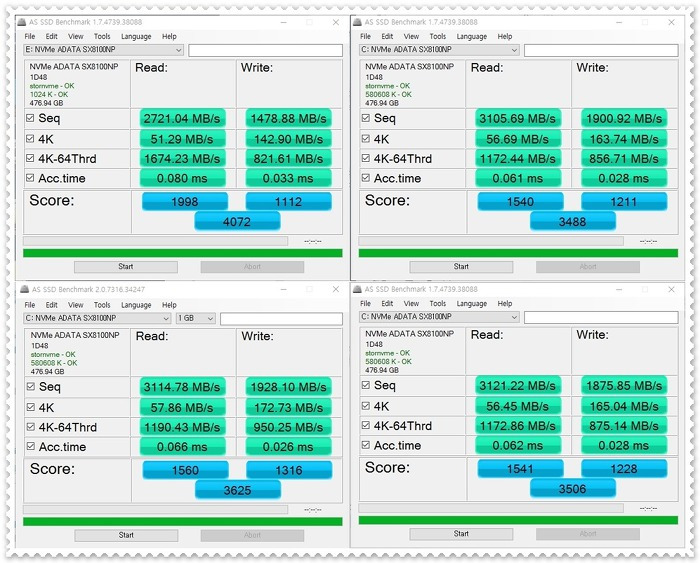
Task: Click 4K-64Thrd read value 1674.23 MB/s
Action: pos(182,158)
